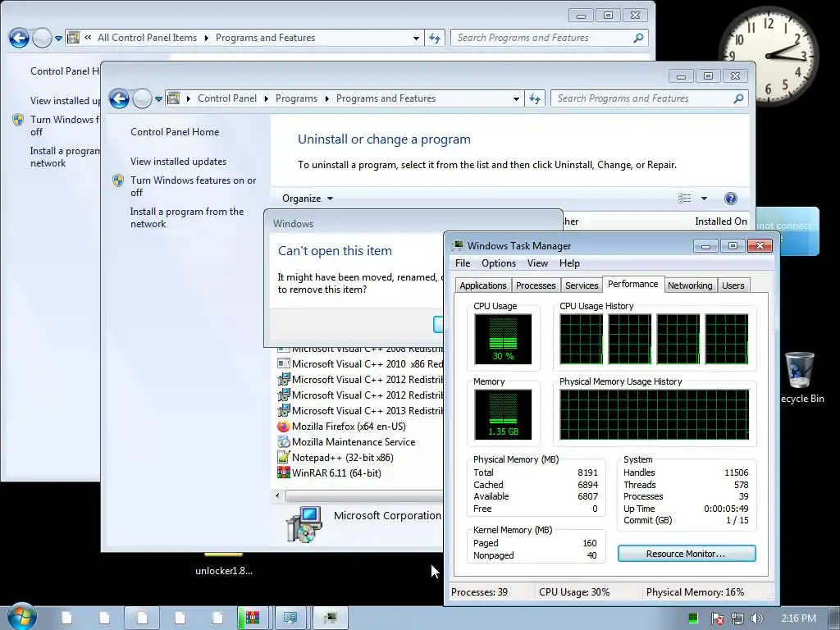Sort by the Installed On column header
Viewport: 840px width, 630px height.
point(720,221)
